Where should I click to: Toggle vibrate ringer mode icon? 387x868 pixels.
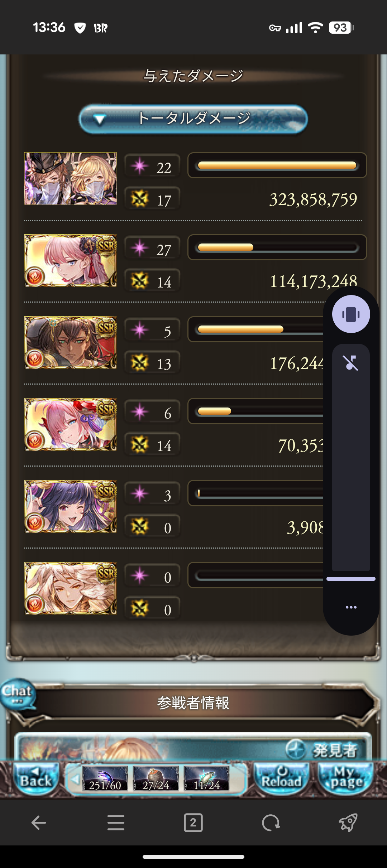351,314
